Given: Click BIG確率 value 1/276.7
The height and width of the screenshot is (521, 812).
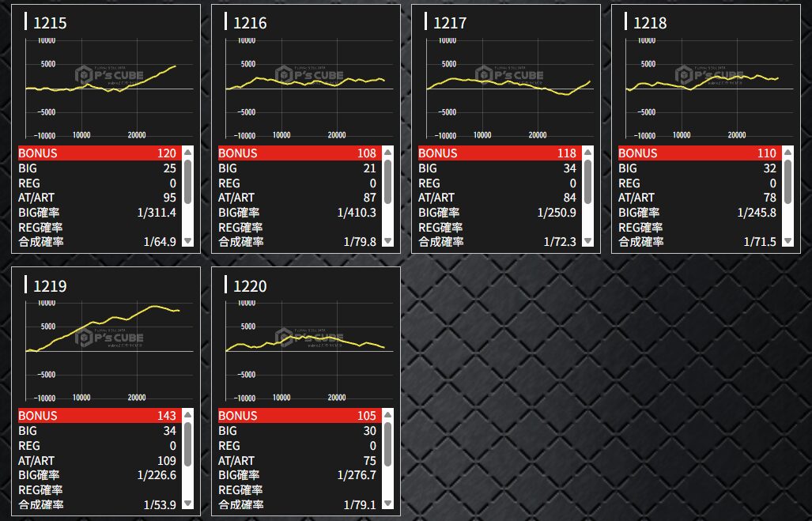Looking at the screenshot, I should click(x=357, y=475).
